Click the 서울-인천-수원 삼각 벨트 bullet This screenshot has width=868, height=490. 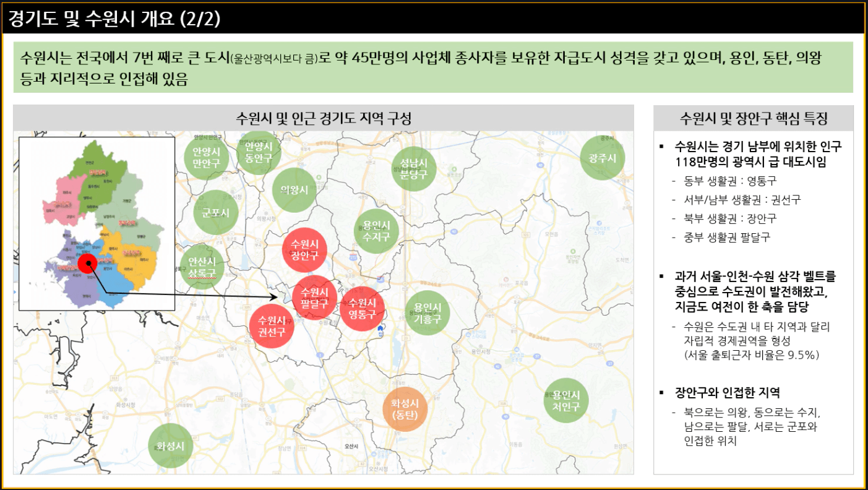coord(755,291)
